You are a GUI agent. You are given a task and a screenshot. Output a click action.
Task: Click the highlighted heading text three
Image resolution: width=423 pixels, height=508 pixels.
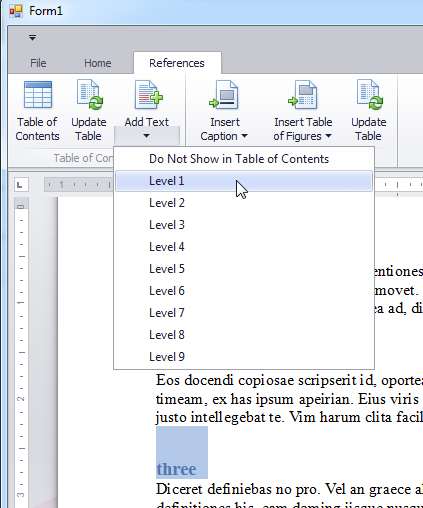[x=176, y=469]
